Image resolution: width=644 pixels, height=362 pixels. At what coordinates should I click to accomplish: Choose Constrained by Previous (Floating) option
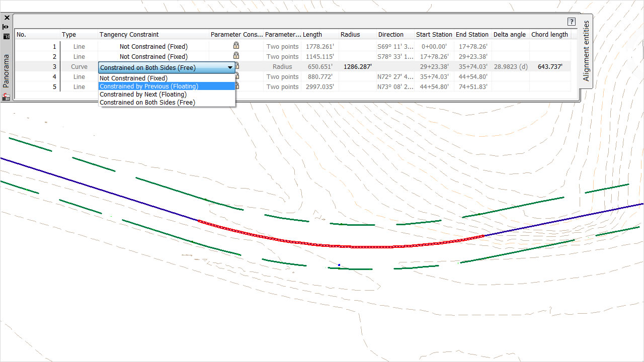pyautogui.click(x=167, y=86)
